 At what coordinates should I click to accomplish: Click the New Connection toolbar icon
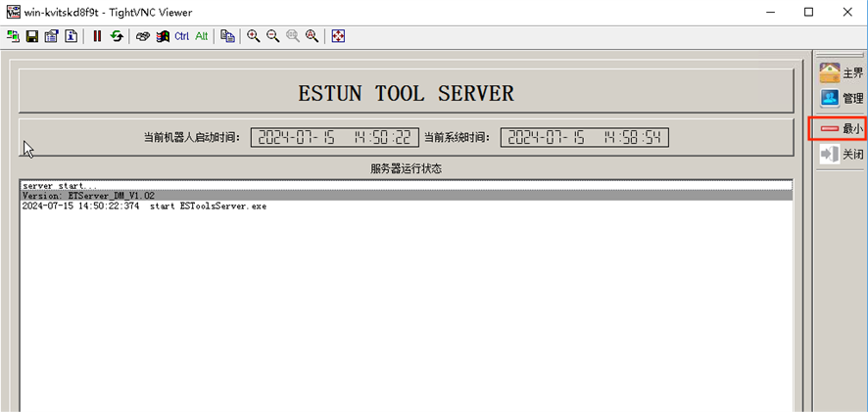[x=13, y=36]
